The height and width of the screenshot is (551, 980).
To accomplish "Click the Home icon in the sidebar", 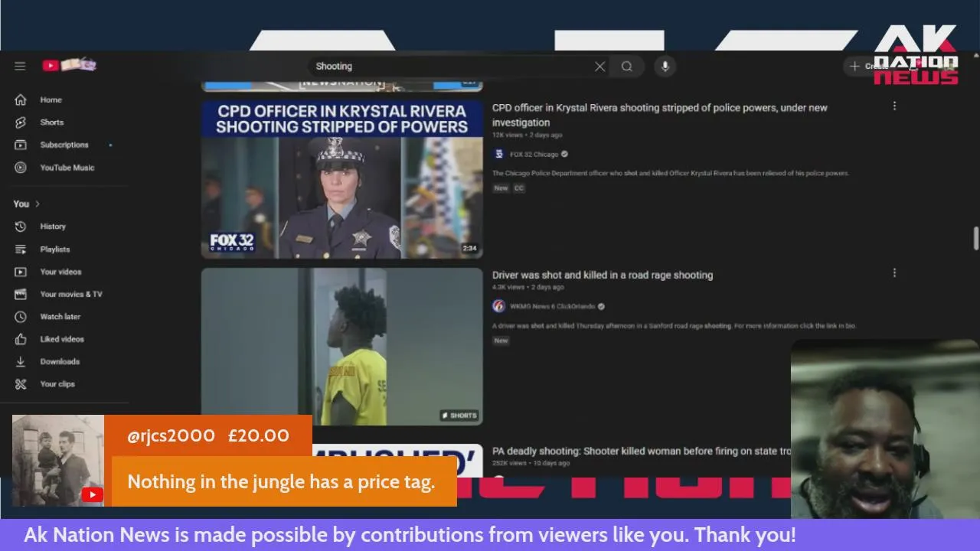I will coord(21,99).
